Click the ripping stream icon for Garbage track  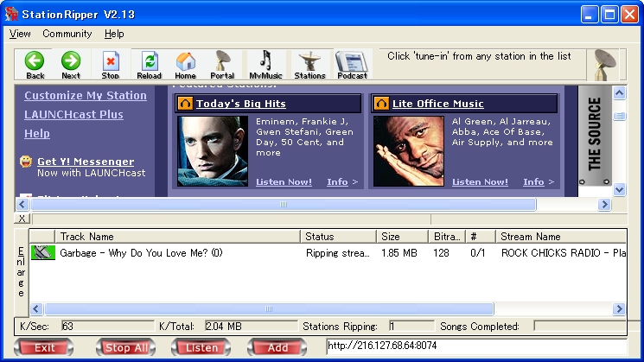[x=43, y=252]
